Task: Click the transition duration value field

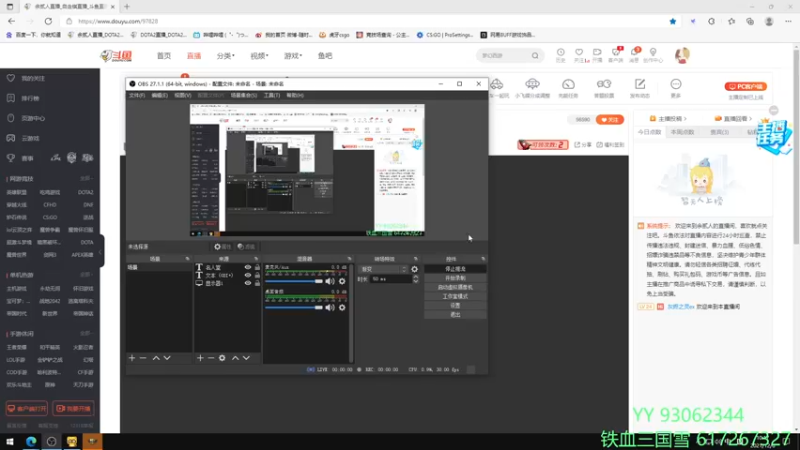Action: tap(391, 279)
